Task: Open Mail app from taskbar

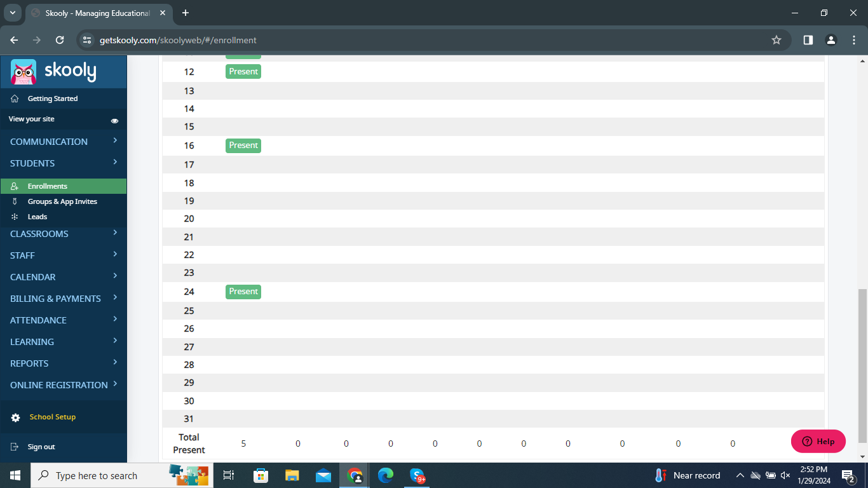Action: [x=323, y=475]
